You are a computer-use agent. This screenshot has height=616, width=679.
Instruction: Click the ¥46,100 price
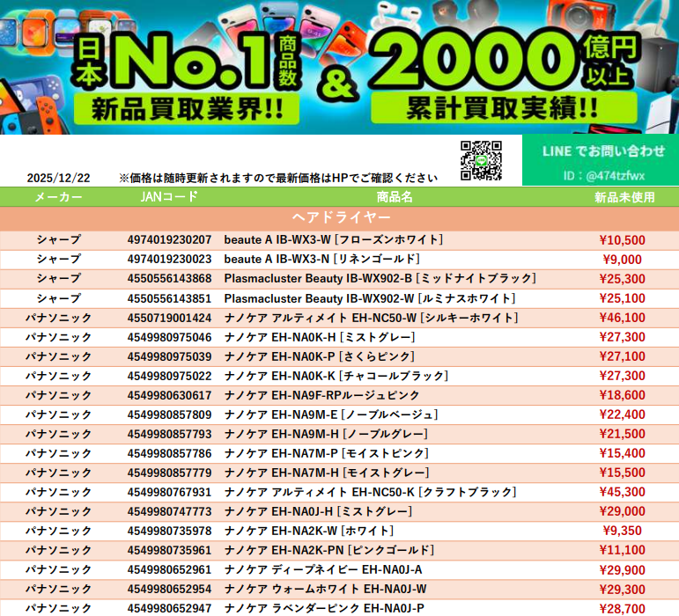[623, 318]
